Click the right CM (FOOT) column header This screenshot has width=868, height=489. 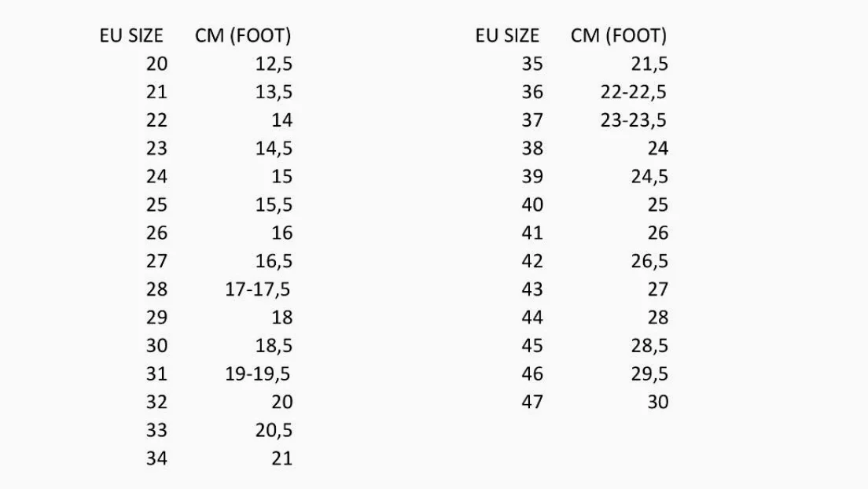point(619,35)
